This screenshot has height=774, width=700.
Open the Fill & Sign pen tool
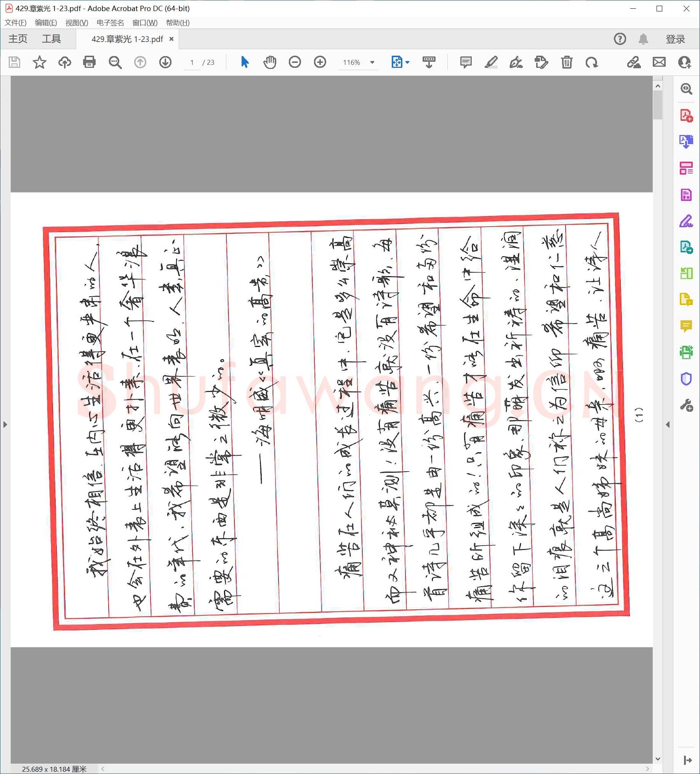pos(687,220)
